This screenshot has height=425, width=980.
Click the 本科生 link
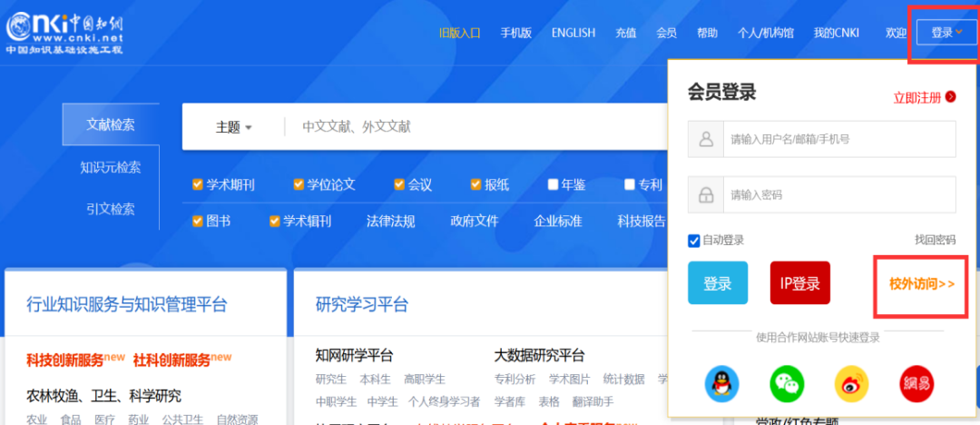375,380
